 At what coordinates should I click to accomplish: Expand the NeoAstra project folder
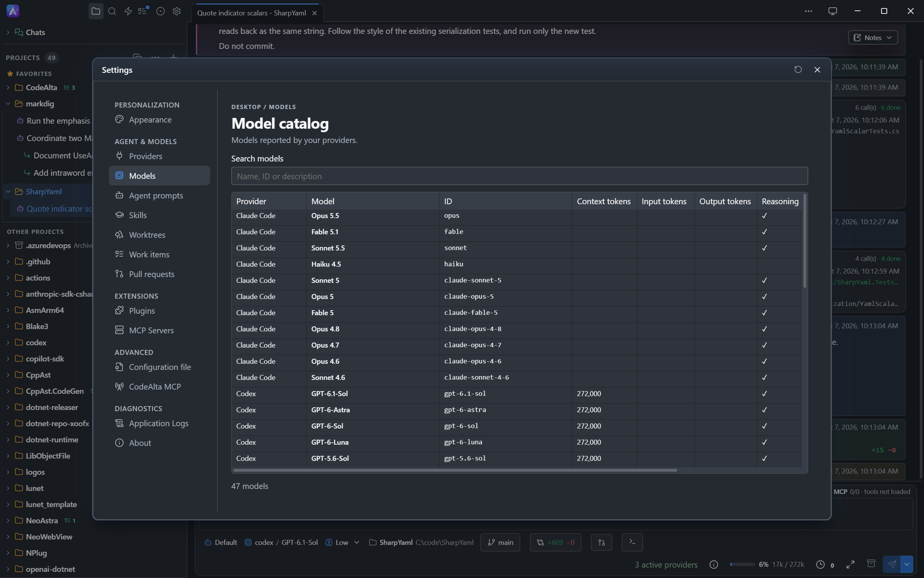point(8,521)
